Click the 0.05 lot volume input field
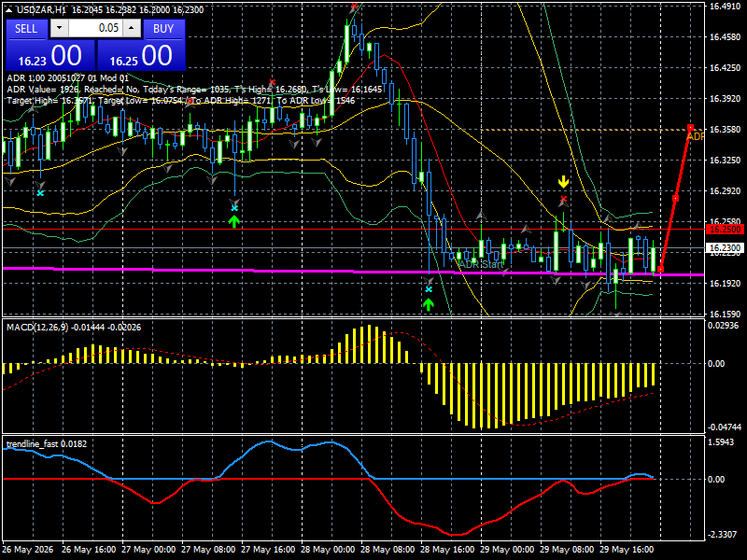 click(95, 28)
